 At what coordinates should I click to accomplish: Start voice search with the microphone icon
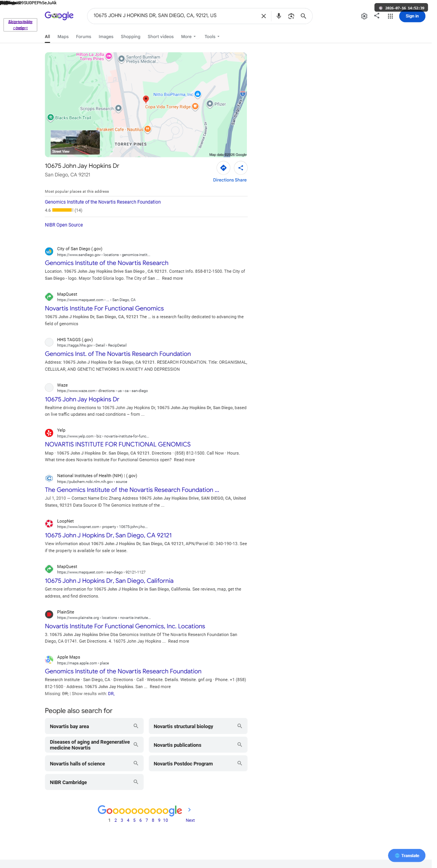[279, 16]
